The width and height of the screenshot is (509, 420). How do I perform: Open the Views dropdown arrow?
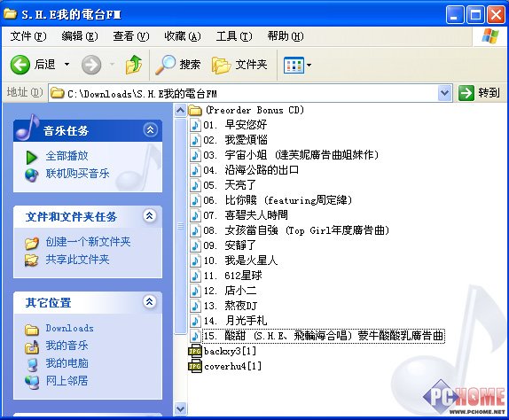(309, 65)
